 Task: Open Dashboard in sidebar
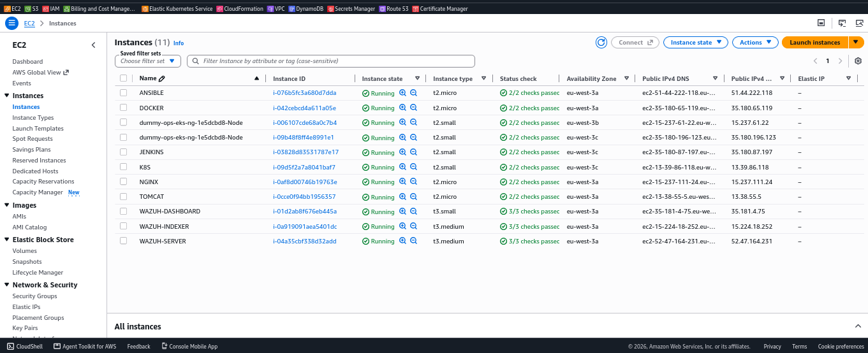coord(27,62)
